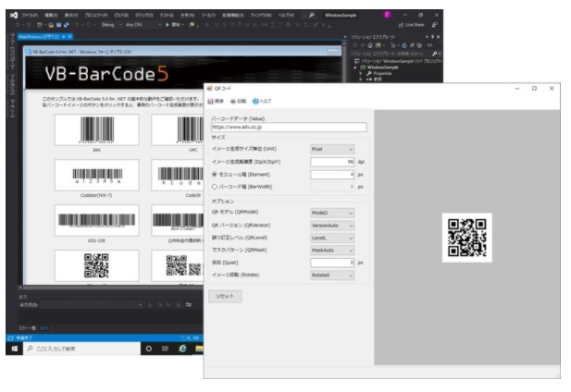Click the green Start debugging arrow
Screen dimensions: 571x392
pyautogui.click(x=168, y=25)
